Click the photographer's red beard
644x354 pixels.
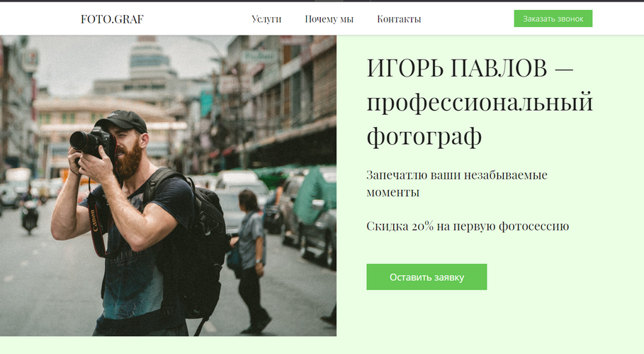pyautogui.click(x=128, y=160)
